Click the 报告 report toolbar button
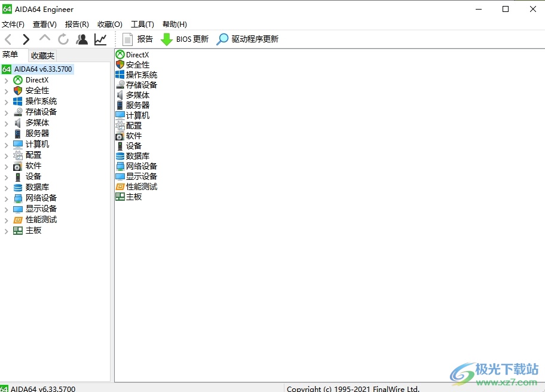Image resolution: width=545 pixels, height=392 pixels. click(138, 39)
